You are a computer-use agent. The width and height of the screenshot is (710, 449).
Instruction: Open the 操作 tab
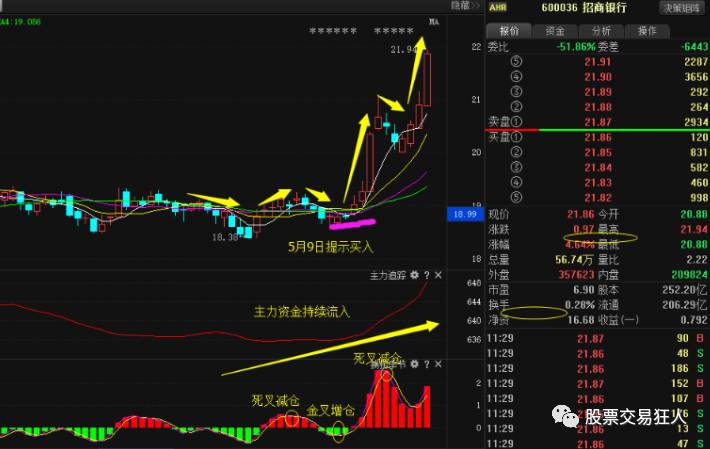(647, 31)
